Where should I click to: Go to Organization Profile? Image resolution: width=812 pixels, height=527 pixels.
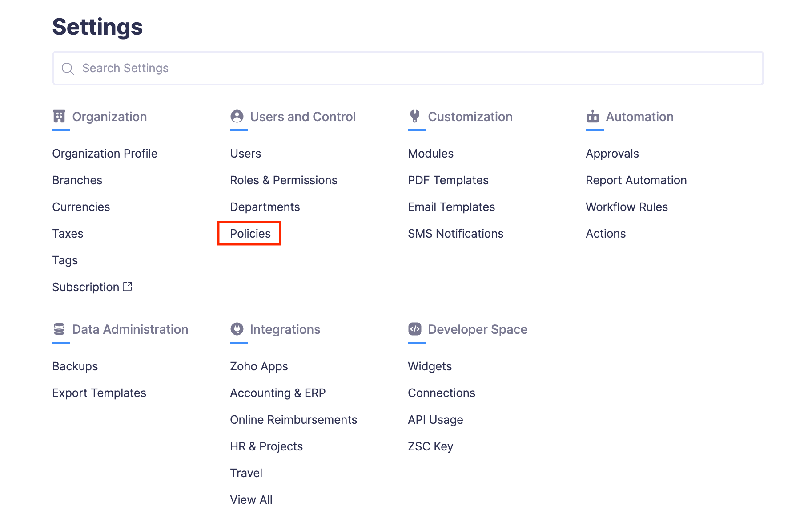pos(105,154)
